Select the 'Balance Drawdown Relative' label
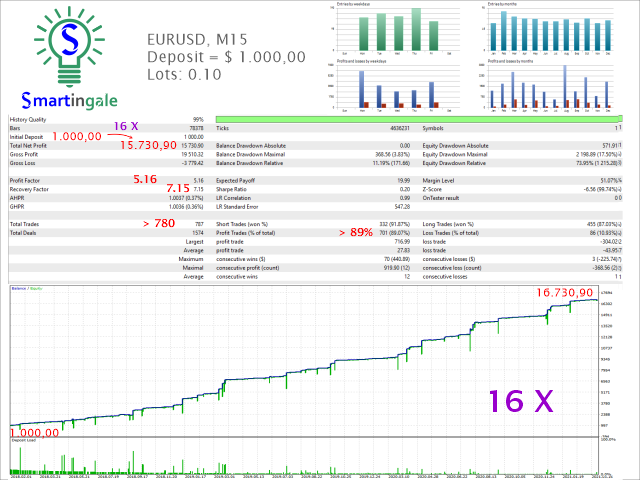This screenshot has width=640, height=480. pos(249,163)
